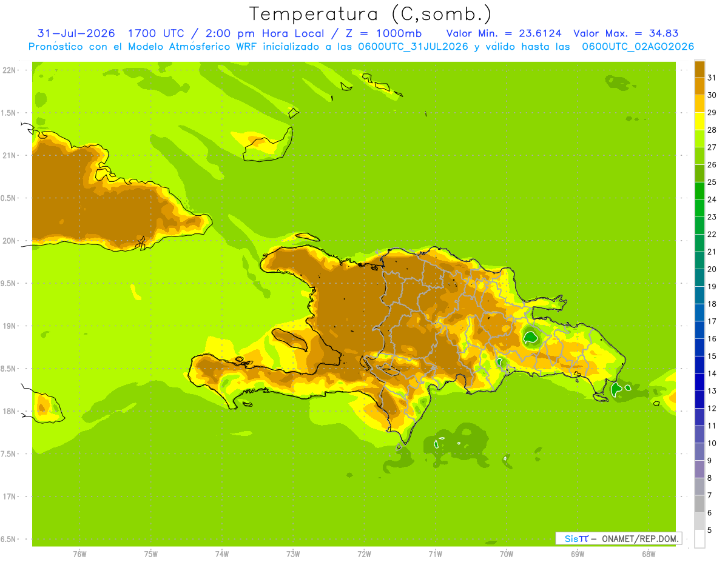Image resolution: width=728 pixels, height=562 pixels.
Task: Click legend value label '28'
Action: [x=712, y=130]
